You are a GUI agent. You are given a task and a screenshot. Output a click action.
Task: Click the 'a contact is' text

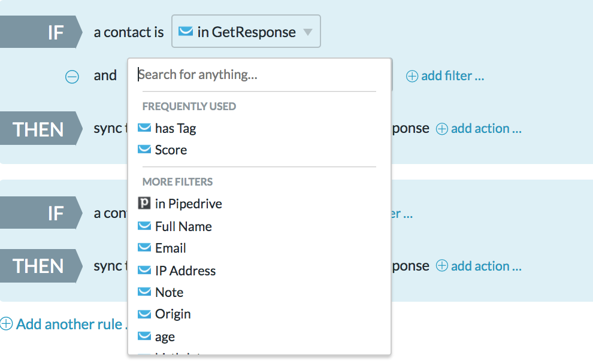(x=129, y=32)
